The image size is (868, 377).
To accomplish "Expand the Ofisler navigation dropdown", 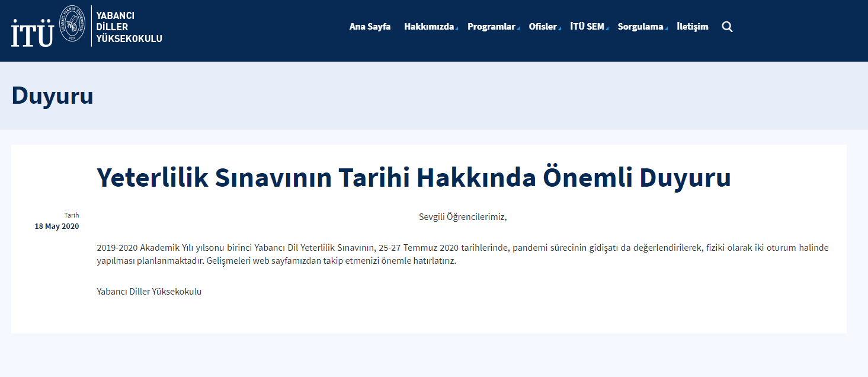I will (x=543, y=26).
